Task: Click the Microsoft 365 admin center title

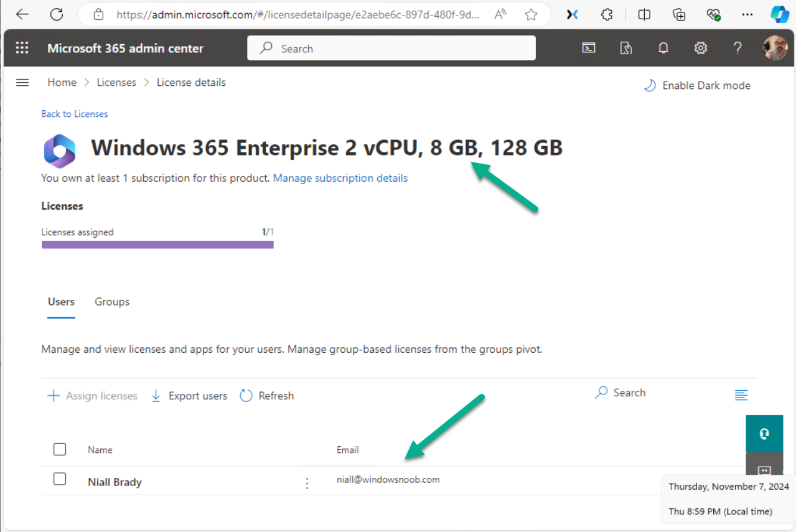Action: [x=126, y=49]
